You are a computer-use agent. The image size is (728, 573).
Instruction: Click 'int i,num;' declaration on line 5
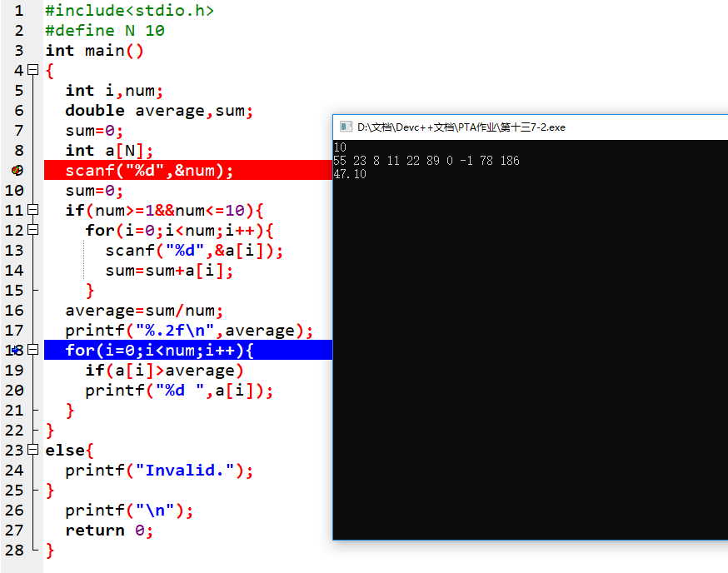point(114,90)
